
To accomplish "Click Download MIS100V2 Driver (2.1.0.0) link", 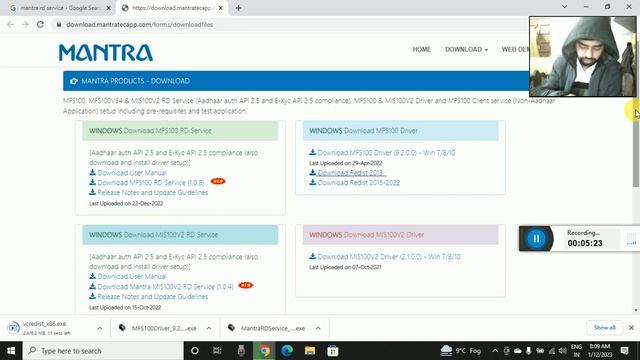I will click(x=389, y=257).
